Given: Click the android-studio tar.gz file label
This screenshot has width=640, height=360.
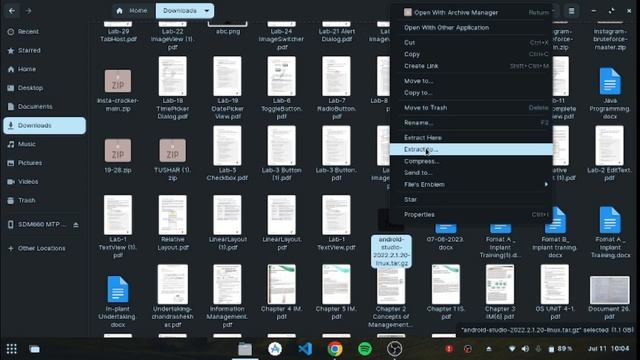Looking at the screenshot, I should pos(391,251).
